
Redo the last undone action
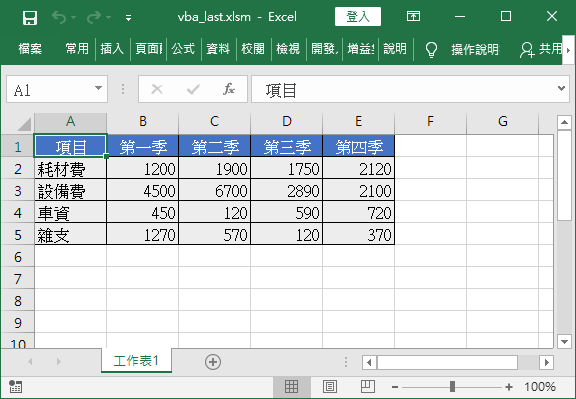pyautogui.click(x=94, y=17)
